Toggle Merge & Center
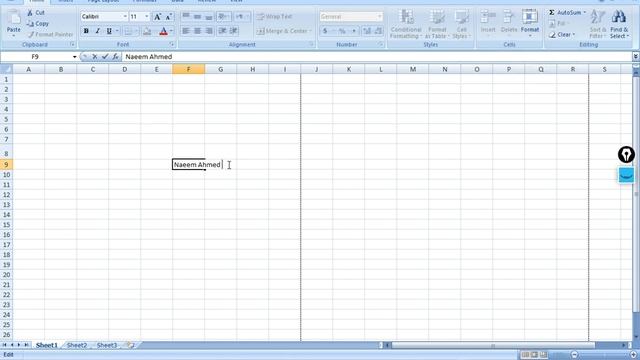This screenshot has height=360, width=640. pos(282,31)
